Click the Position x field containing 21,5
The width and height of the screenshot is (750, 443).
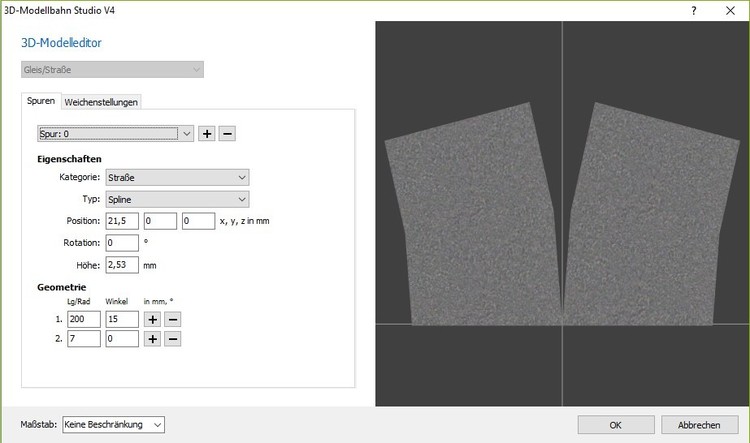point(122,221)
